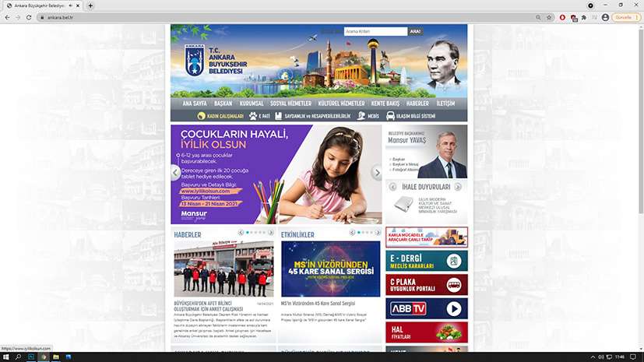Show next İhale Duyuruları item
This screenshot has width=644, height=362.
tap(458, 187)
